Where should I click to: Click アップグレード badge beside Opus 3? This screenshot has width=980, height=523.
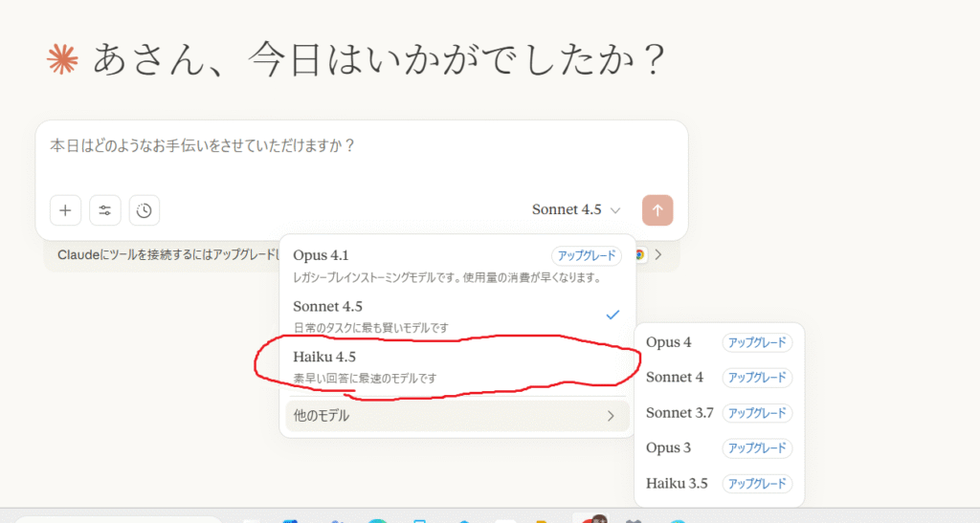[757, 447]
